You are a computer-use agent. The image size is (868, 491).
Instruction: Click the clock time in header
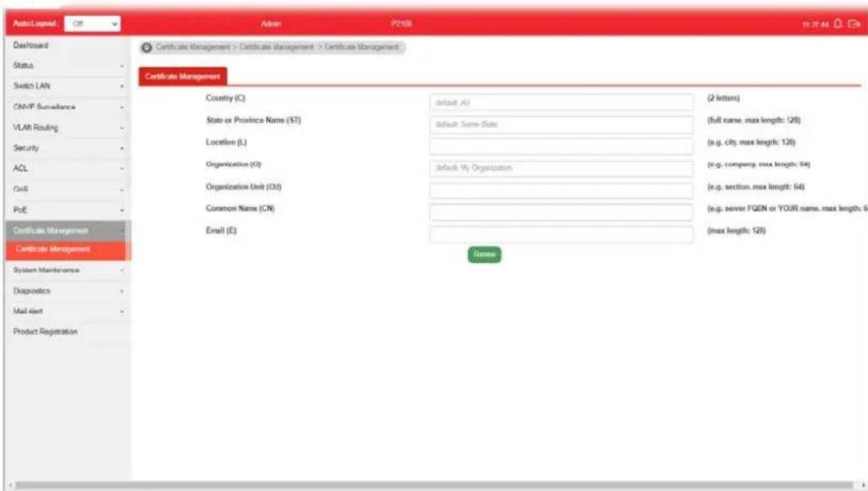pos(816,24)
